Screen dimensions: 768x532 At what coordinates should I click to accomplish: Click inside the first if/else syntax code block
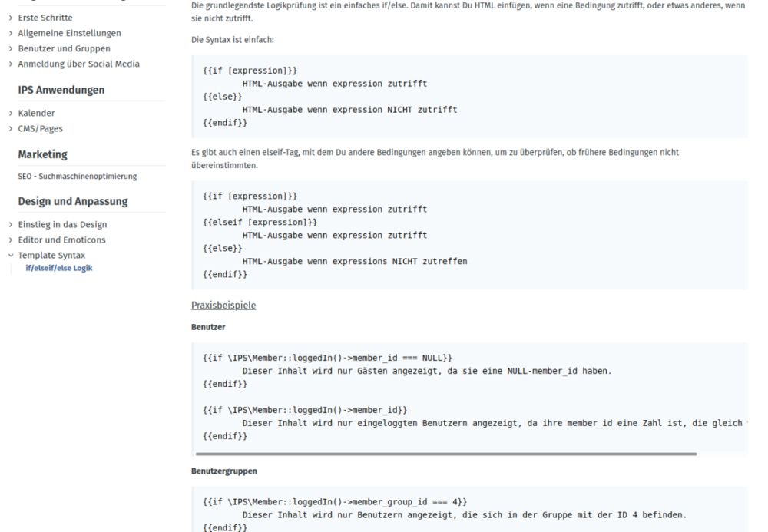(x=461, y=96)
